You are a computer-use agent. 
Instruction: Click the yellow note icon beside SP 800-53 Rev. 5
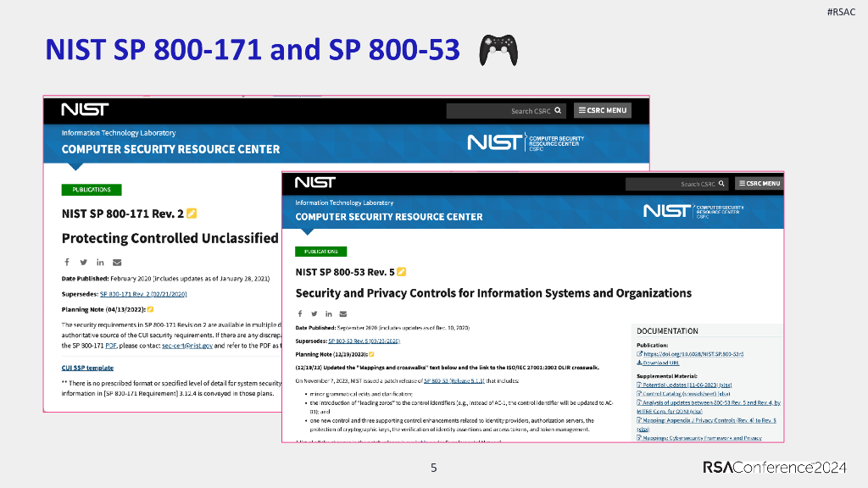coord(401,272)
